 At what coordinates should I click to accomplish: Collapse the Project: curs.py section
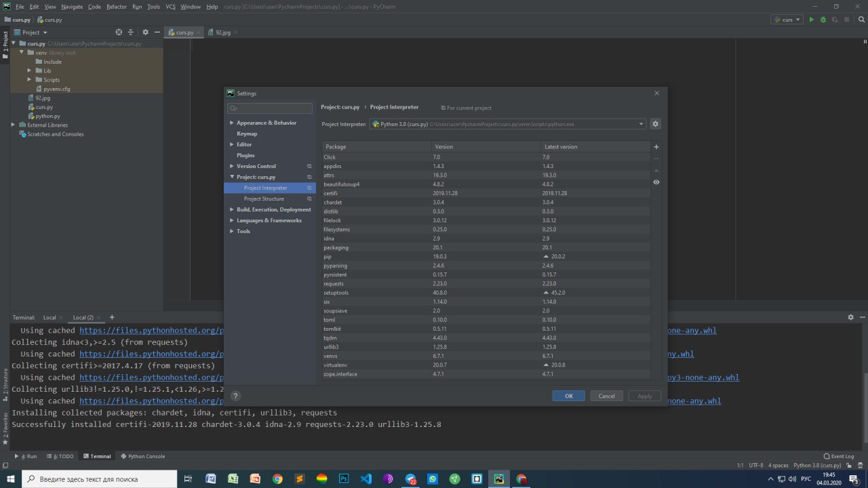pos(232,177)
